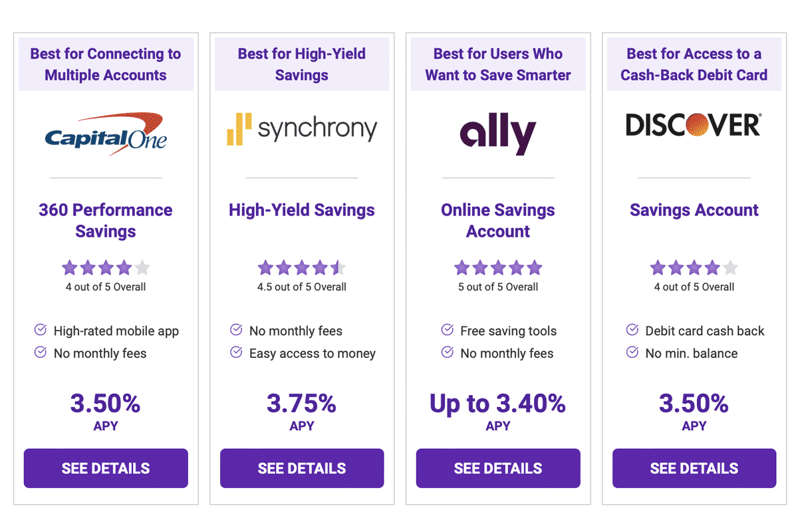Image resolution: width=798 pixels, height=532 pixels.
Task: Click Ally's five-star rating row
Action: pos(497,267)
